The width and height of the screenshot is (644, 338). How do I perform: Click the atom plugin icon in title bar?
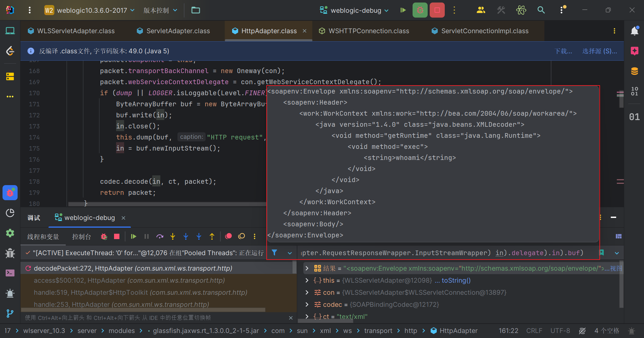[x=521, y=10]
